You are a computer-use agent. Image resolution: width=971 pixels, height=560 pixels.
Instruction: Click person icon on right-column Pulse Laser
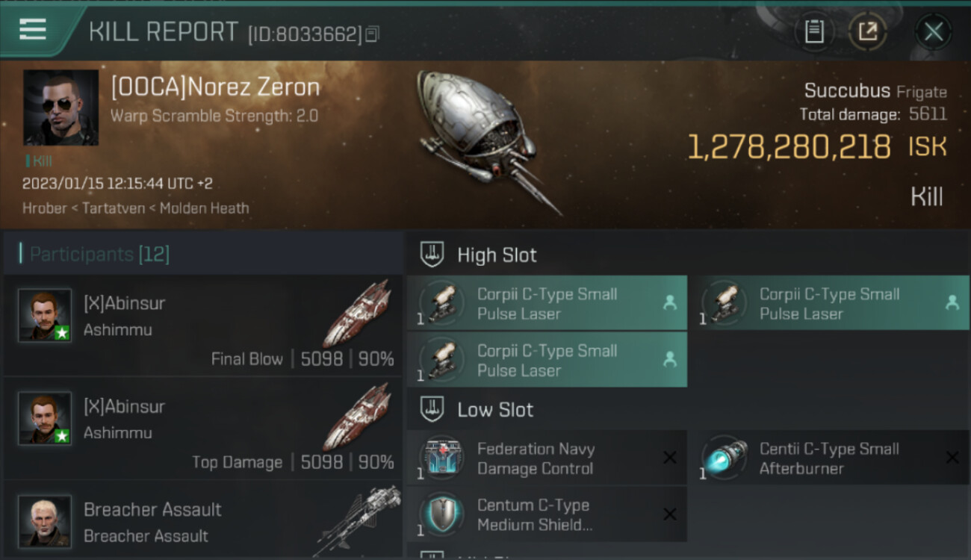tap(952, 302)
